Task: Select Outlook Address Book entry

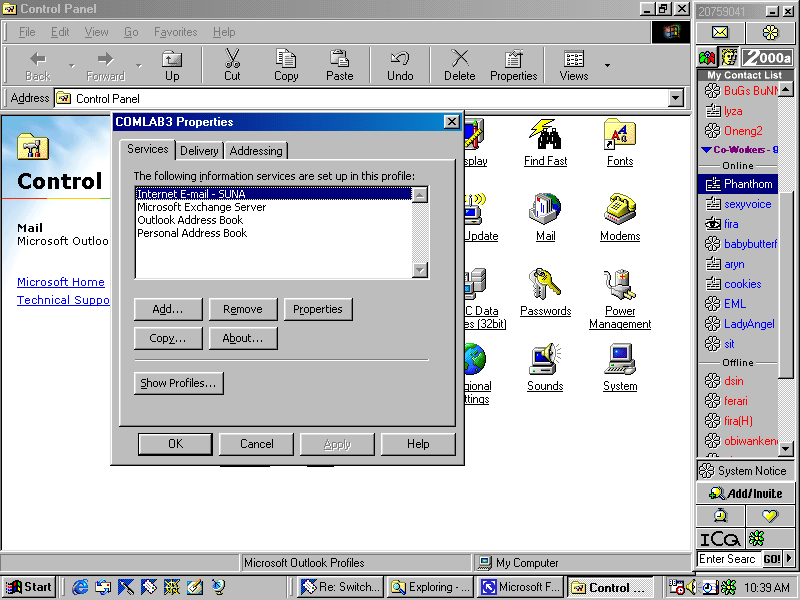Action: tap(273, 220)
